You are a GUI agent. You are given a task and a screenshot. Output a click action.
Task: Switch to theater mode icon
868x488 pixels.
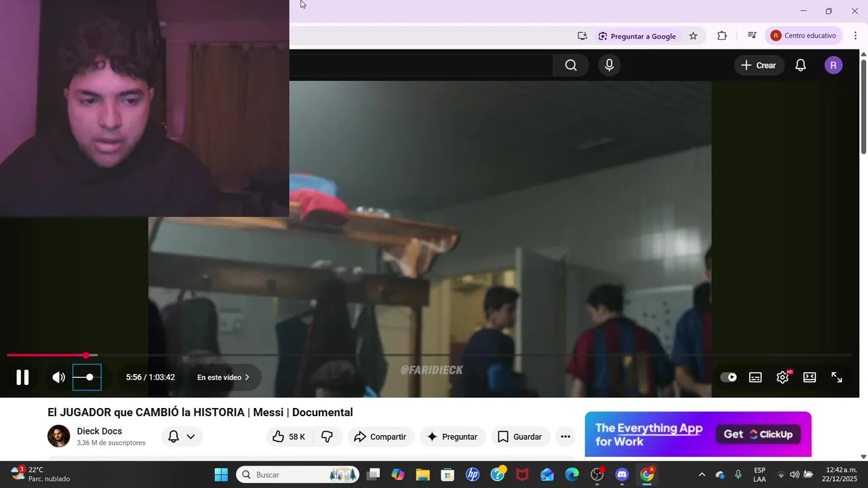coord(810,378)
